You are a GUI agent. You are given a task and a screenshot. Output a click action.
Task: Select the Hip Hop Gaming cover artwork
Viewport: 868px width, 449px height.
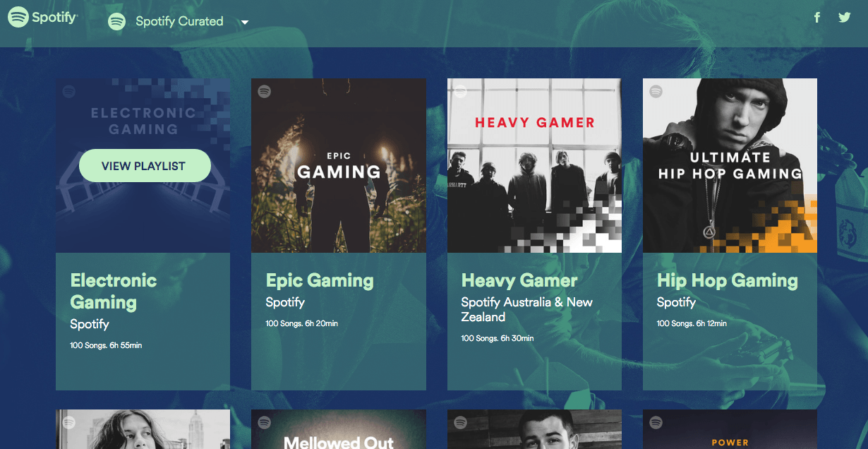click(730, 164)
